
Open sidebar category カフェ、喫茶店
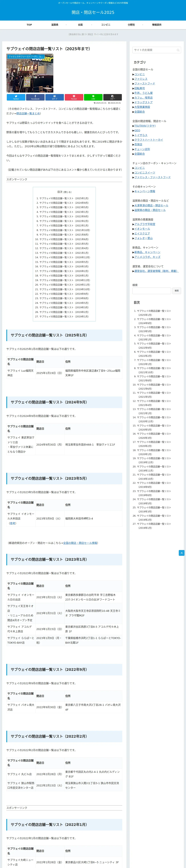pyautogui.click(x=143, y=98)
